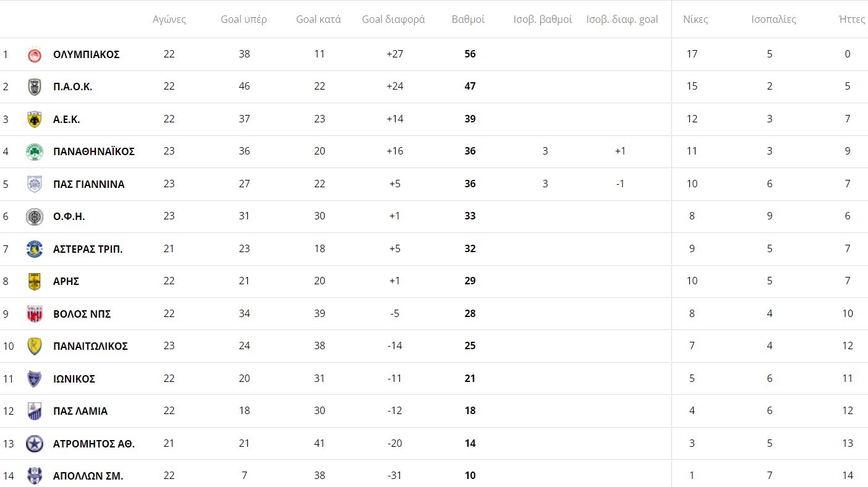
Task: Click the A.E.K. yellow crest icon
Action: (x=35, y=119)
